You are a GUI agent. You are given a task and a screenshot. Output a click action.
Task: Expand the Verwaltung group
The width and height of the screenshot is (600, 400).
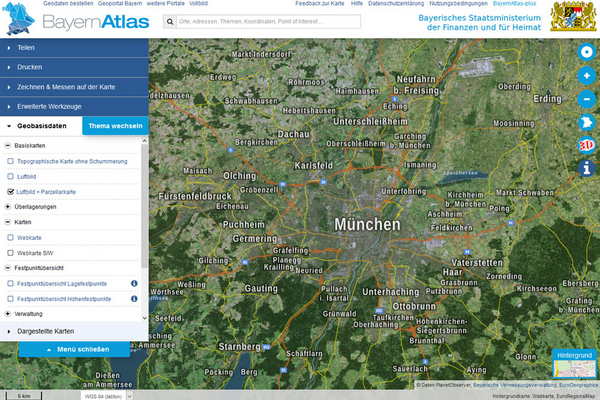click(7, 314)
